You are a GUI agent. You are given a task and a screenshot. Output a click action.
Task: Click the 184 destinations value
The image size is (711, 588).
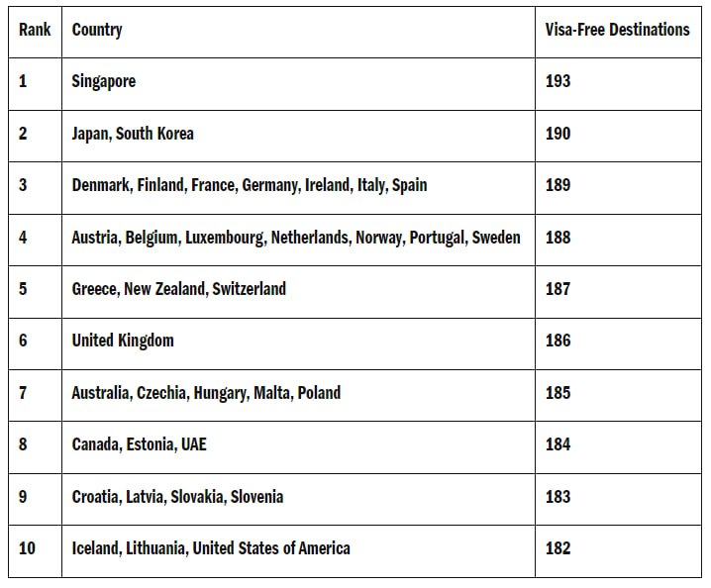[x=558, y=444]
